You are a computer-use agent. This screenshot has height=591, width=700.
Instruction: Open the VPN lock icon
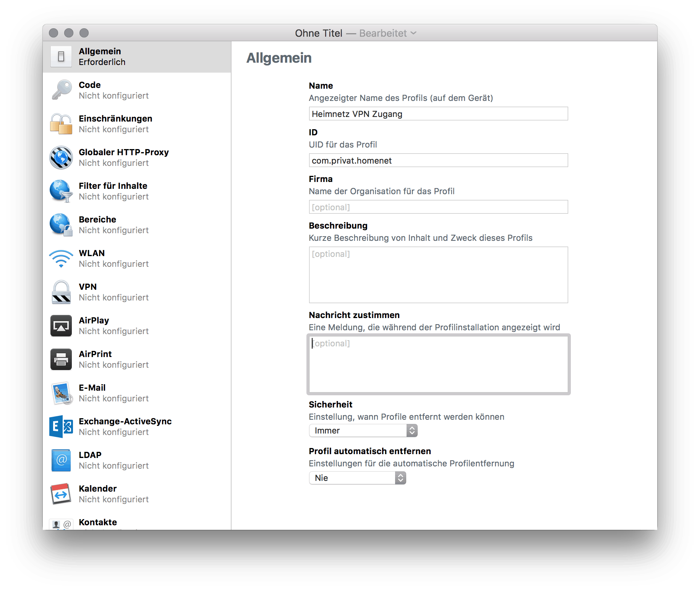point(61,292)
